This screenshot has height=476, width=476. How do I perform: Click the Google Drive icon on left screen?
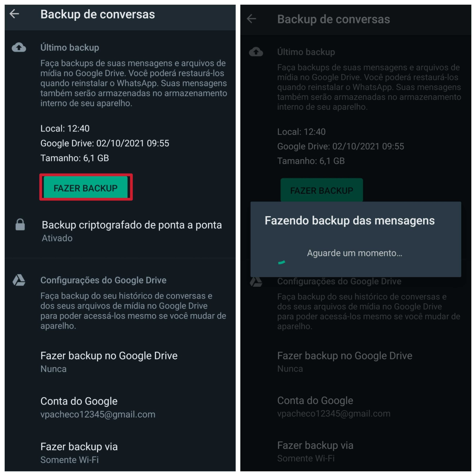point(19,280)
